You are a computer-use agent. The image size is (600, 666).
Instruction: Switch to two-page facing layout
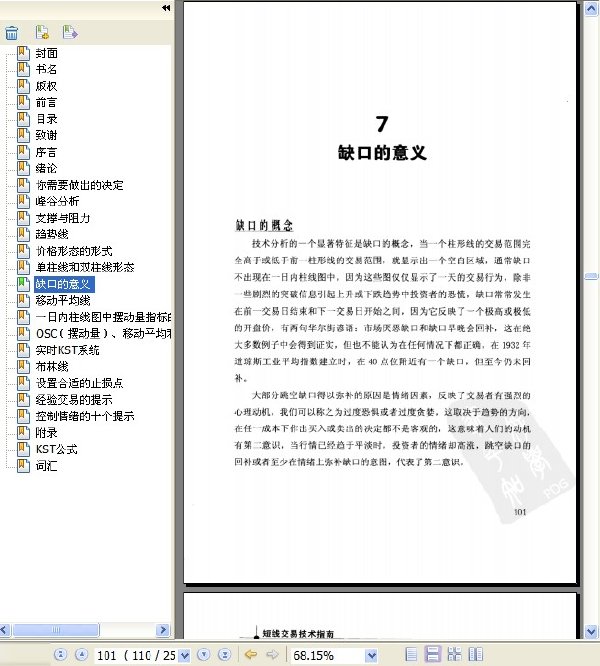pos(476,654)
